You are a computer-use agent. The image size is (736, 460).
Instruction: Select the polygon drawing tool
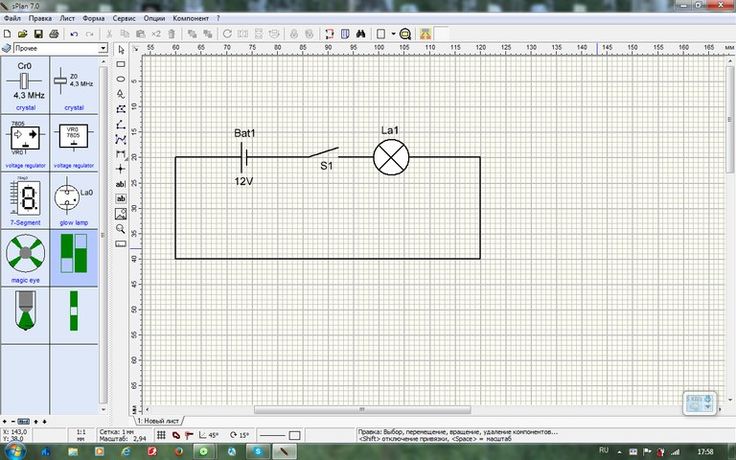point(121,109)
